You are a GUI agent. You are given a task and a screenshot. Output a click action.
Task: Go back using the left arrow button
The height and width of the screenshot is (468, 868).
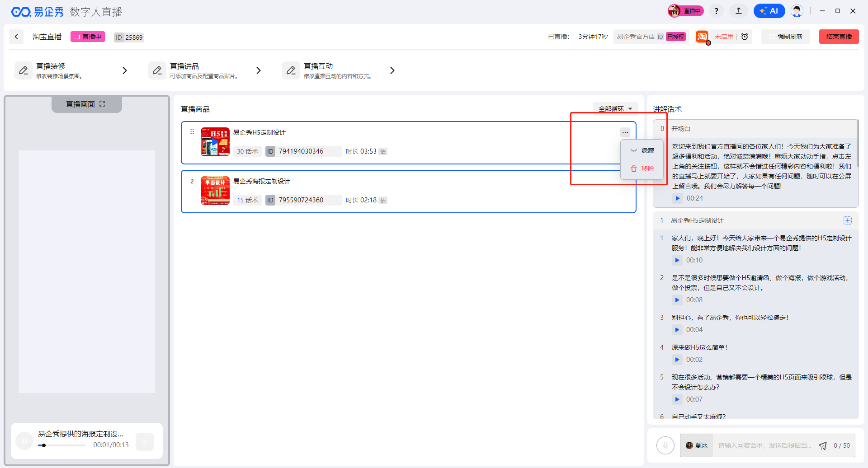click(16, 37)
